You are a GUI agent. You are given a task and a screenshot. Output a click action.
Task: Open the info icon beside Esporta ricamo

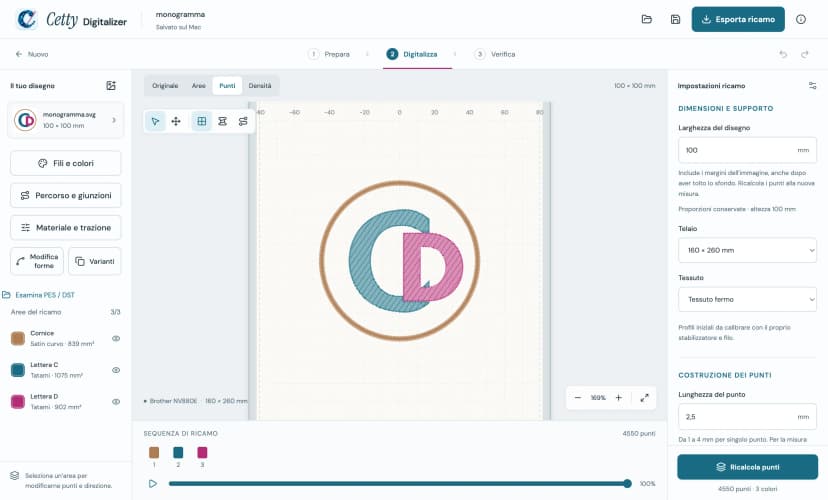pos(801,20)
